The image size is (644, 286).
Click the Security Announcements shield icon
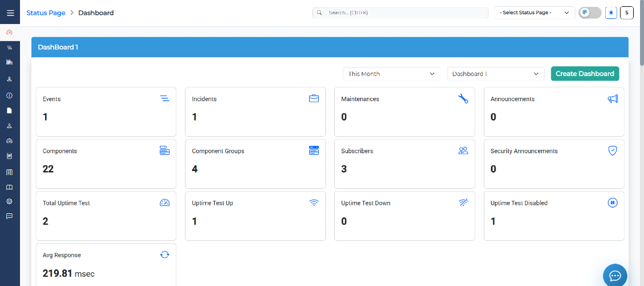coord(613,151)
